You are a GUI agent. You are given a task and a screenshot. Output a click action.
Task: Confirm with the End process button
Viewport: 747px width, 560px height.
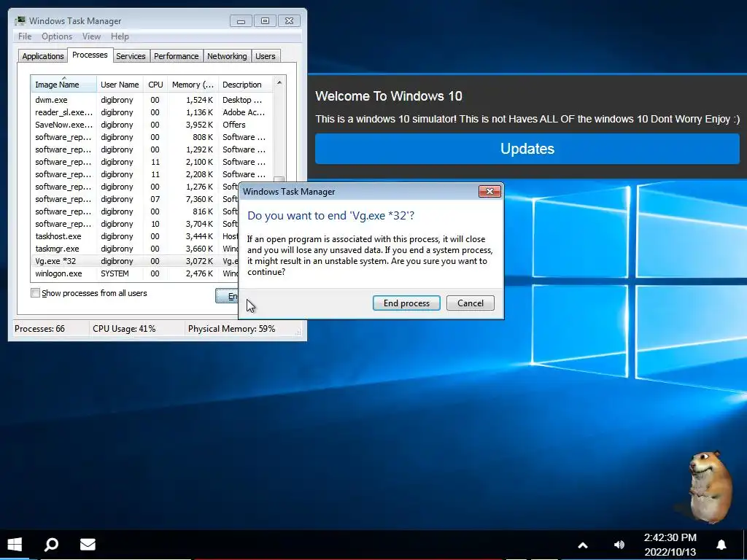click(406, 303)
